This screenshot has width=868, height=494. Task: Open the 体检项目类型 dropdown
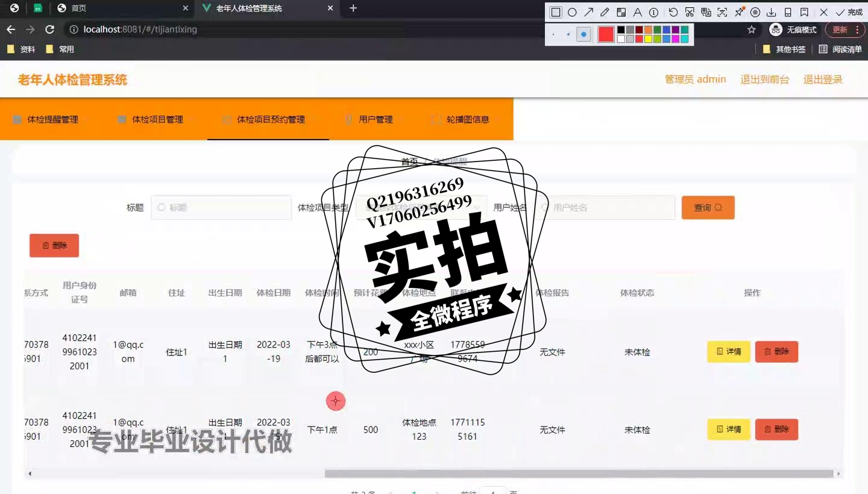[422, 207]
